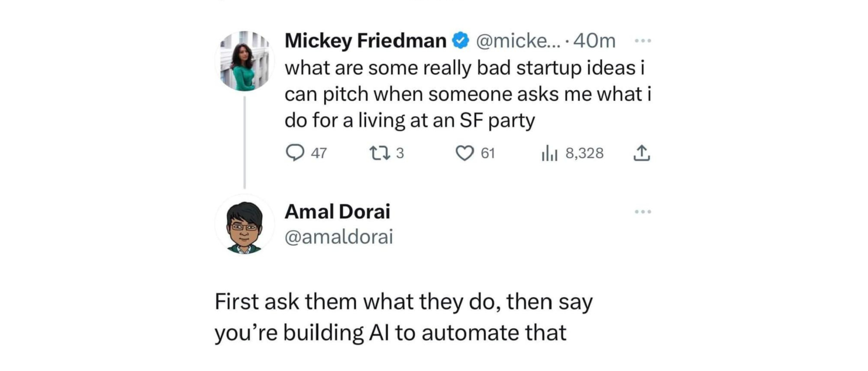Click the reply icon on Mickey Friedman's tweet
The width and height of the screenshot is (868, 371).
click(x=297, y=153)
